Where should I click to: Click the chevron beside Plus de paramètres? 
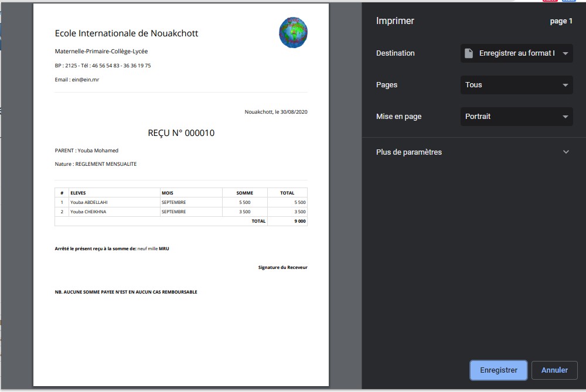(566, 152)
